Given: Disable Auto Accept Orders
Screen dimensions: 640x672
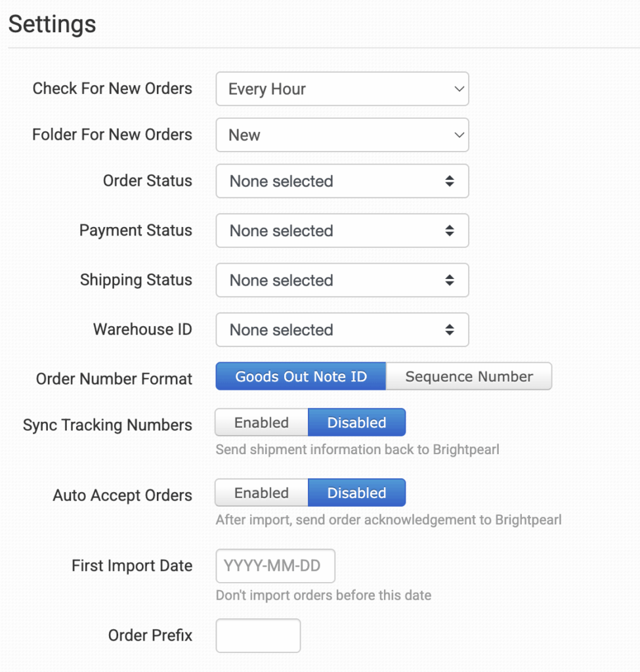Looking at the screenshot, I should tap(356, 493).
